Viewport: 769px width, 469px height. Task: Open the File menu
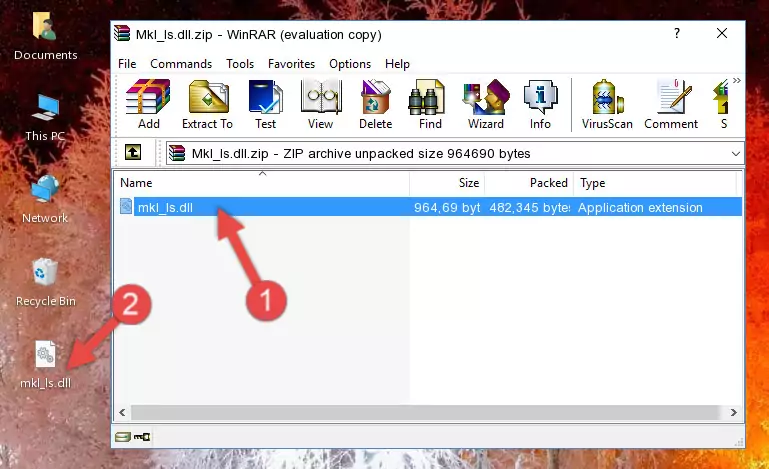coord(127,64)
